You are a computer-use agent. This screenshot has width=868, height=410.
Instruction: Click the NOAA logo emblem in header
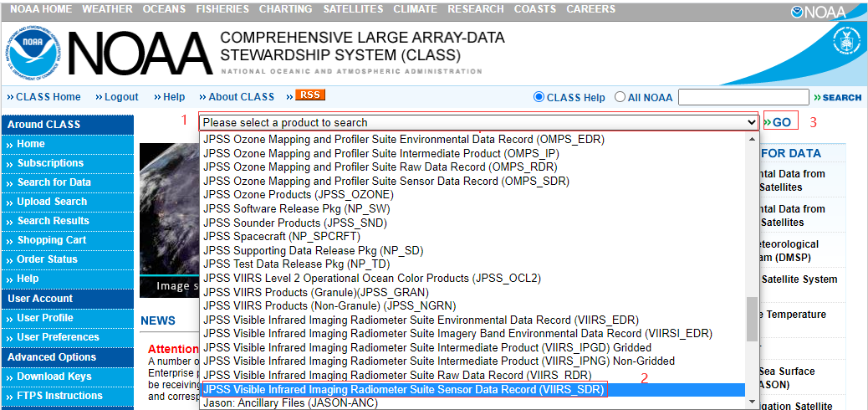coord(34,54)
